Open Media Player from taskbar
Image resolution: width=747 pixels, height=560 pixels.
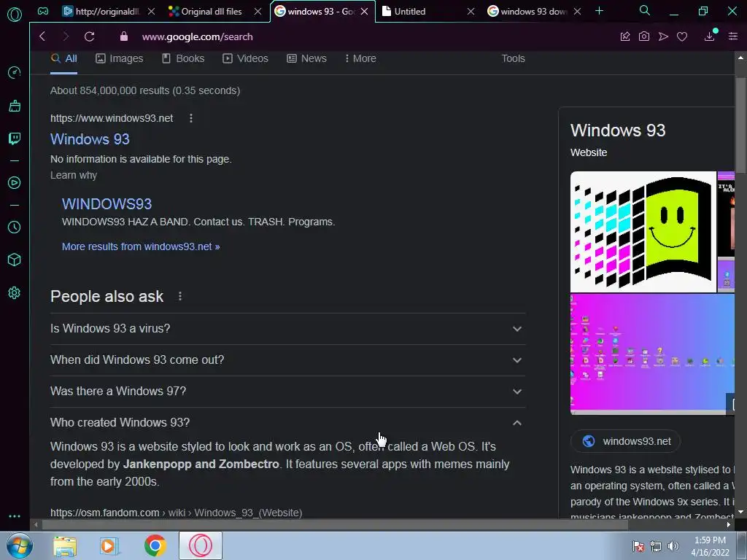109,546
